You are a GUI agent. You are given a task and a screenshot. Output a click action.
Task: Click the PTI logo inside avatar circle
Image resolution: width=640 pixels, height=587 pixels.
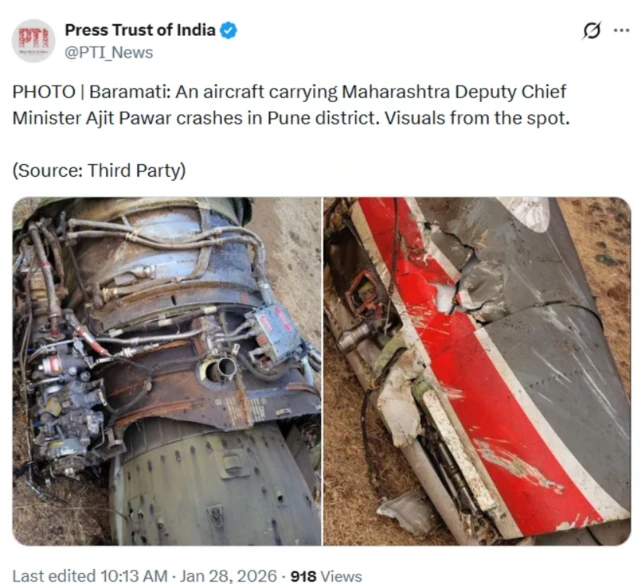pos(33,39)
